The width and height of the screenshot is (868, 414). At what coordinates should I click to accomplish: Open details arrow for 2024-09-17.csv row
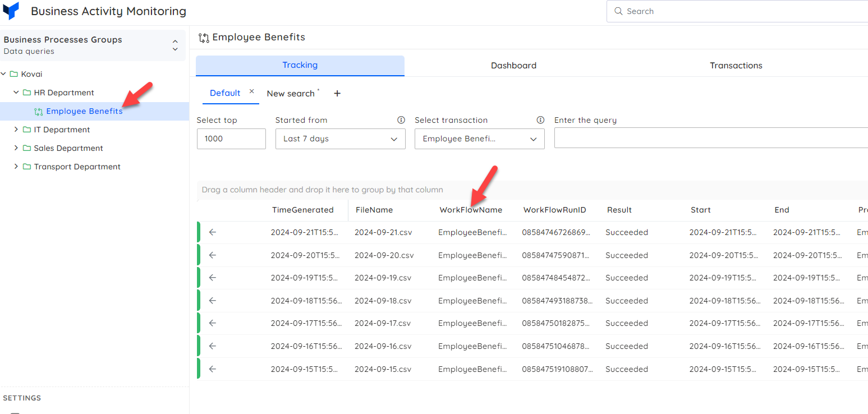(x=213, y=323)
